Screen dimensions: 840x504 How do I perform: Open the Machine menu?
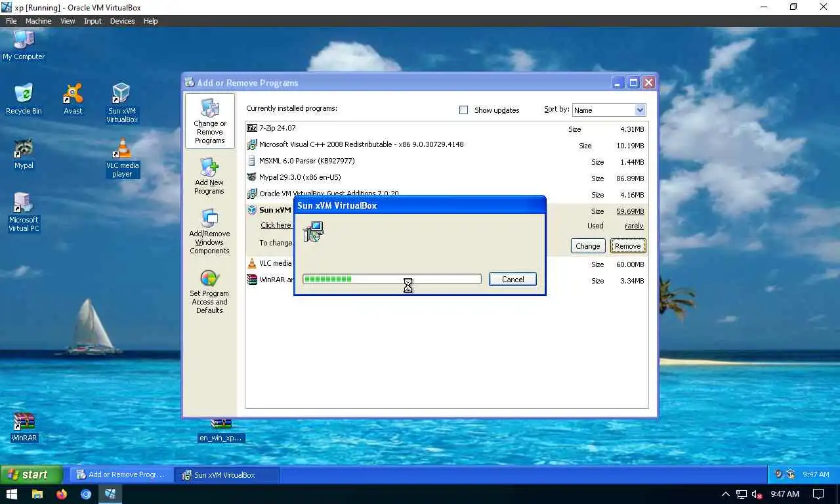tap(38, 21)
